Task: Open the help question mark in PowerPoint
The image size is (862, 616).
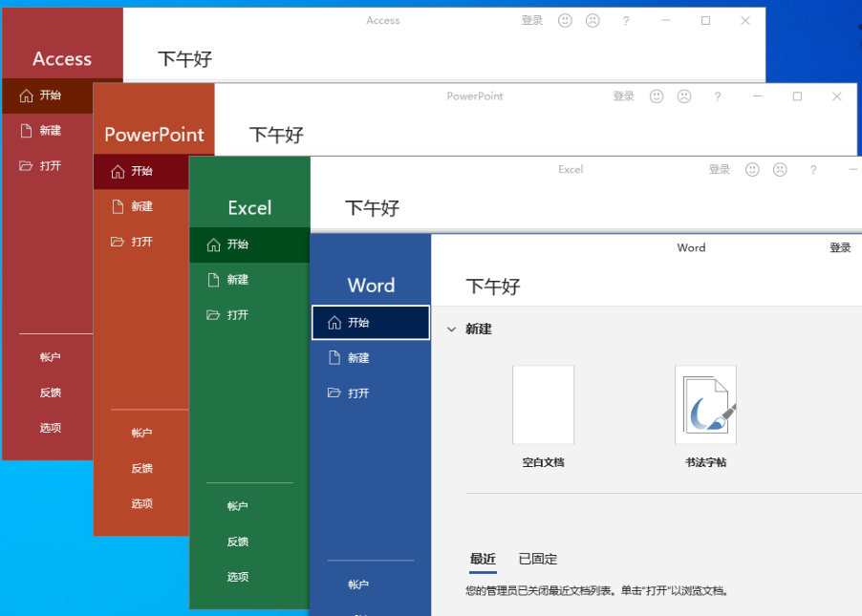Action: tap(717, 96)
